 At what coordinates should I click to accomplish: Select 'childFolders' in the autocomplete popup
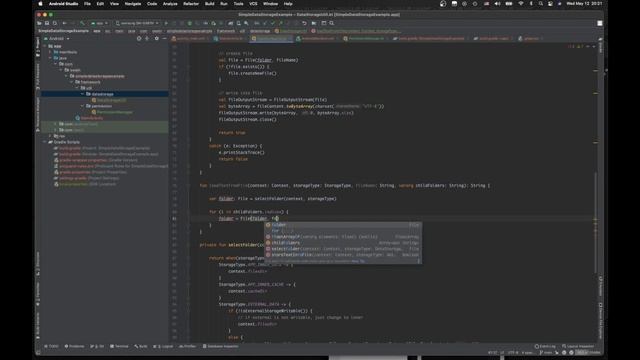click(343, 242)
